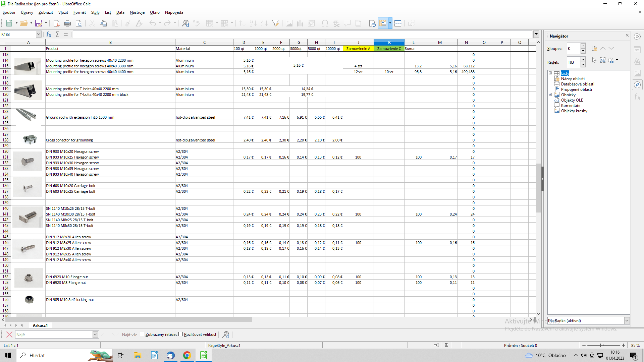Open Find and Replace toolbar icon
Image resolution: width=644 pixels, height=362 pixels.
[x=185, y=23]
